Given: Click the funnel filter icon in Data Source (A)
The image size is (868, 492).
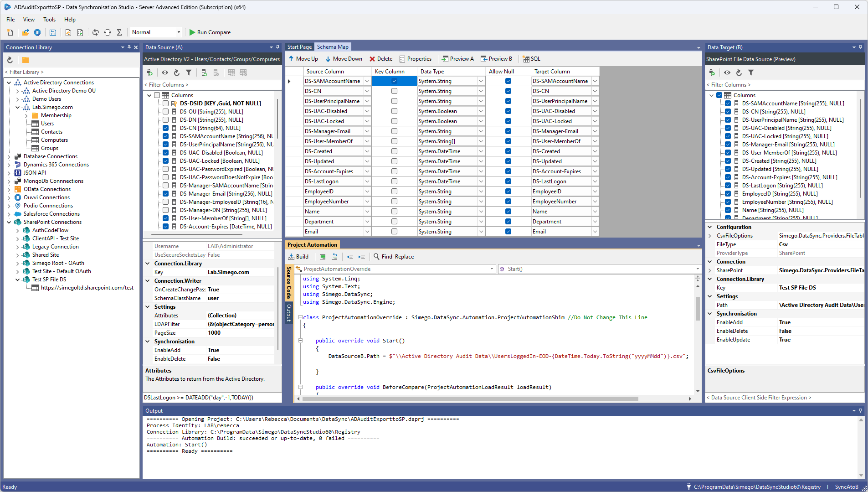Looking at the screenshot, I should coord(189,73).
